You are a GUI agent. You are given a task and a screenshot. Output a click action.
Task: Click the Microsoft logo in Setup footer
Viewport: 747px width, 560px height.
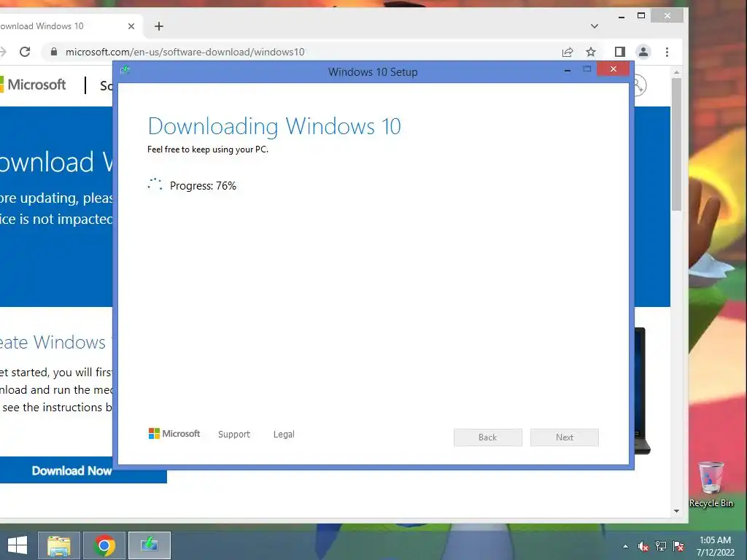click(174, 434)
